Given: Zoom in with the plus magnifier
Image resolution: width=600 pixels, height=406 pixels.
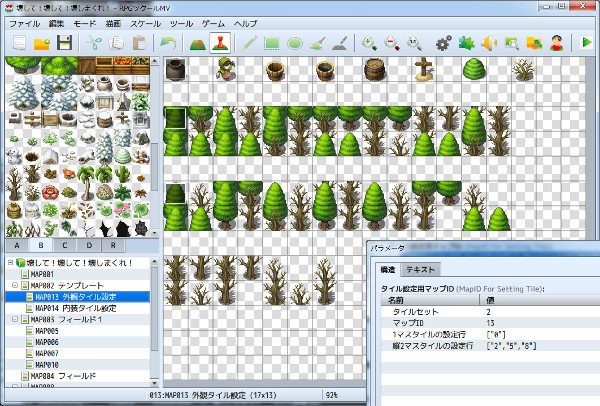Looking at the screenshot, I should coord(369,43).
